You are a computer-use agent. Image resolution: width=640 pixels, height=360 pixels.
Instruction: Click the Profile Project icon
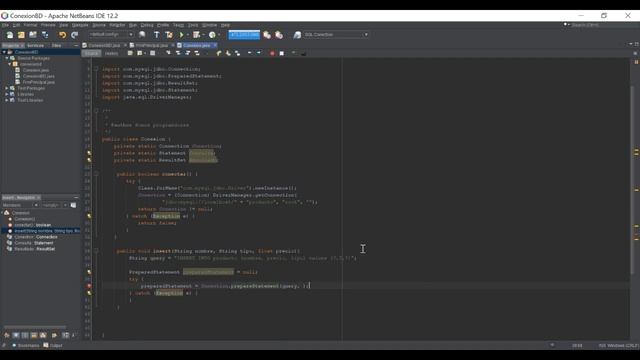pos(212,35)
